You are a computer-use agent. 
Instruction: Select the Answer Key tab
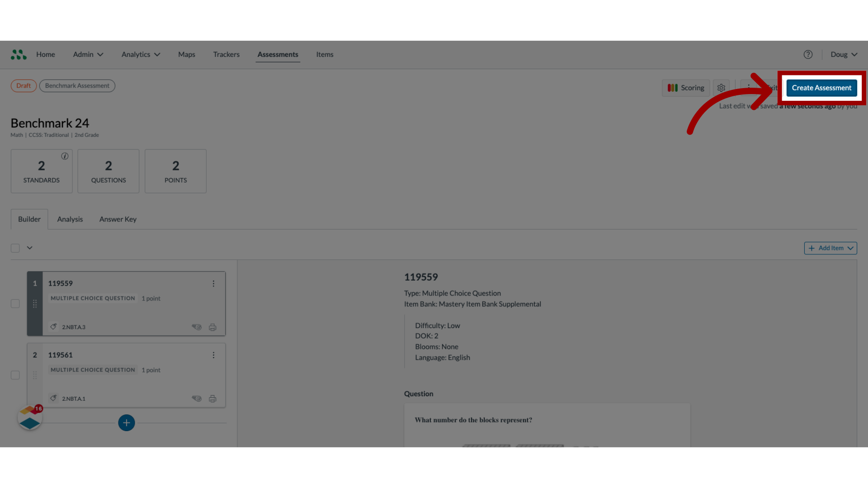(x=118, y=219)
